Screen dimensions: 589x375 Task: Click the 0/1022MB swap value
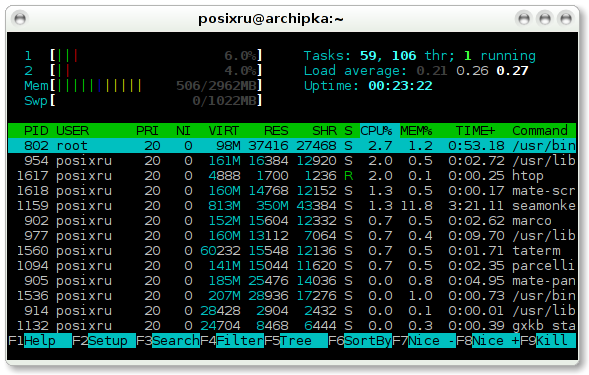tap(225, 101)
